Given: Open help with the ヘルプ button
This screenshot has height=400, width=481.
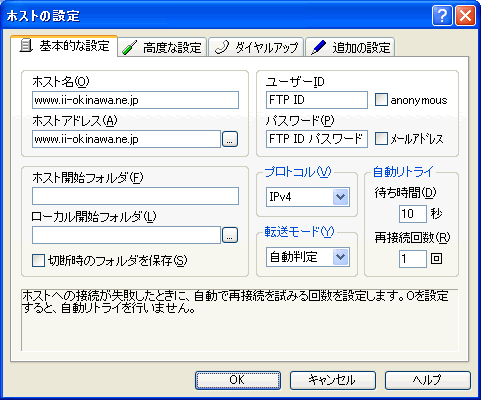Looking at the screenshot, I should [428, 380].
